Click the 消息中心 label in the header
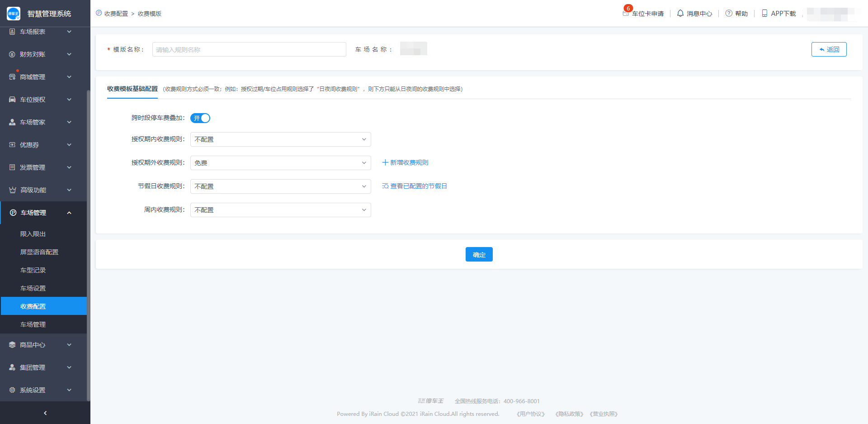Image resolution: width=868 pixels, height=424 pixels. point(699,14)
